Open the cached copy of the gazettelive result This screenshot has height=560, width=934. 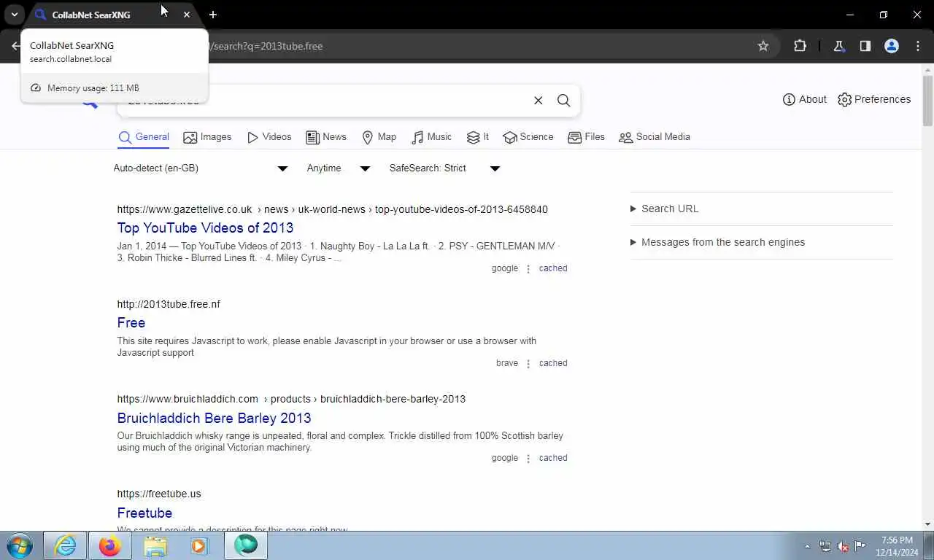553,268
